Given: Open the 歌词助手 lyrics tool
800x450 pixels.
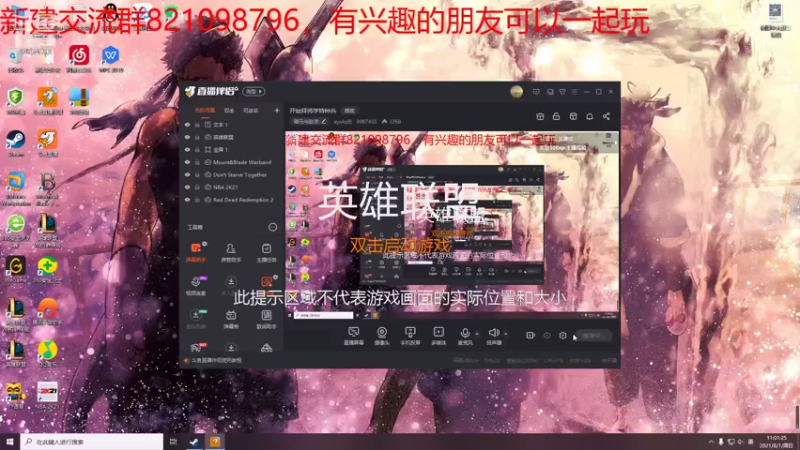Looking at the screenshot, I should click(x=266, y=319).
